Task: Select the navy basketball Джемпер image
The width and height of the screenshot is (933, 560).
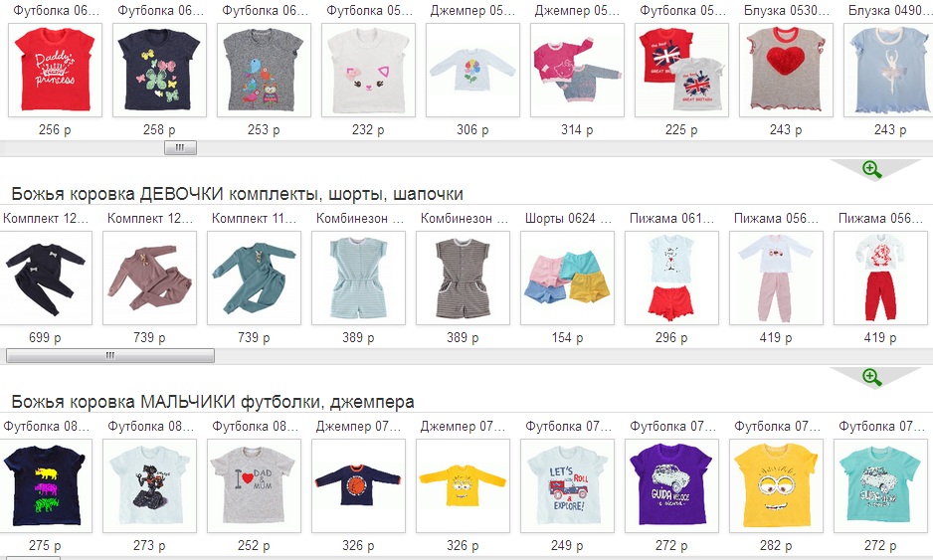Action: coord(358,486)
